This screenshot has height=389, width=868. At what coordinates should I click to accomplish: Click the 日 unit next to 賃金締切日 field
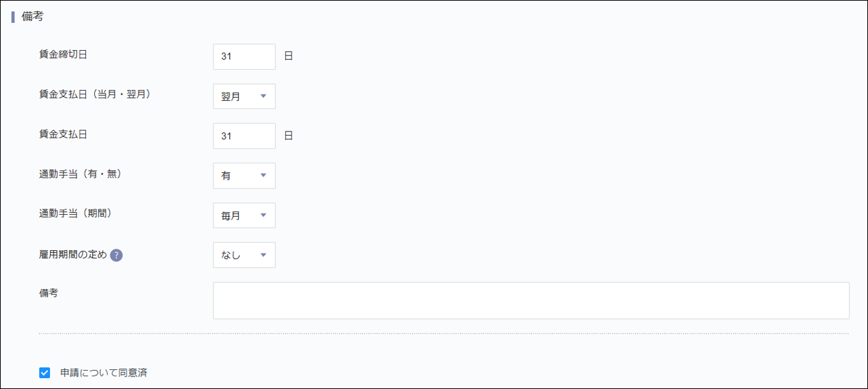(288, 56)
